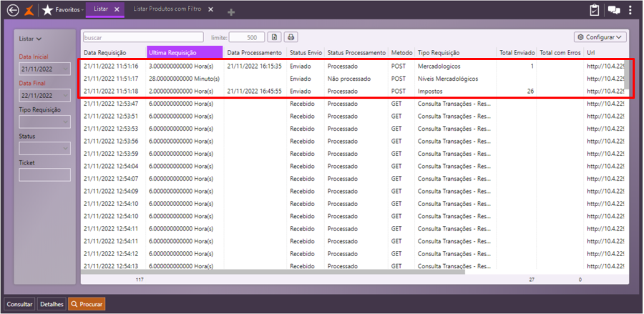Open the Status filter dropdown
Screen dimensions: 644x314
pos(45,148)
